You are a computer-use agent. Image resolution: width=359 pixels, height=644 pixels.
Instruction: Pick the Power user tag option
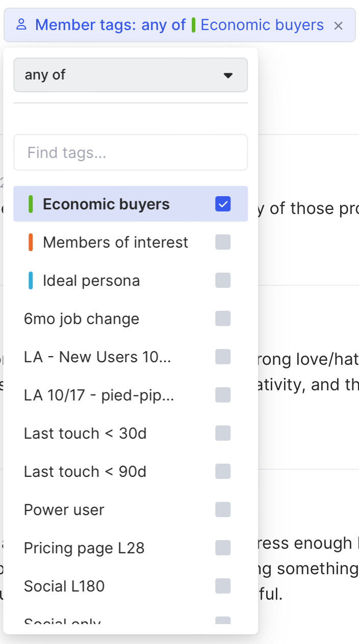point(64,510)
